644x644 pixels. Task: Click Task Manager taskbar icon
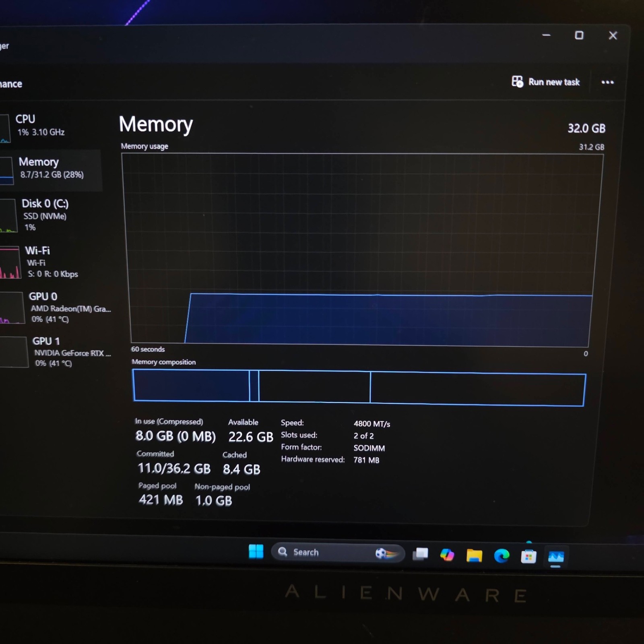click(x=556, y=557)
